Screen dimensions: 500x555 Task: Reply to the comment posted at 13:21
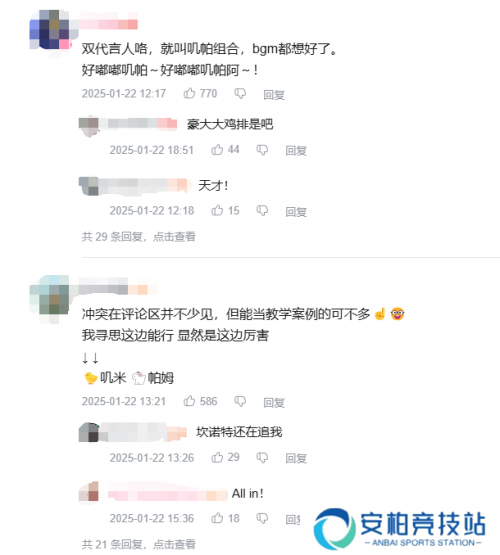pyautogui.click(x=274, y=402)
